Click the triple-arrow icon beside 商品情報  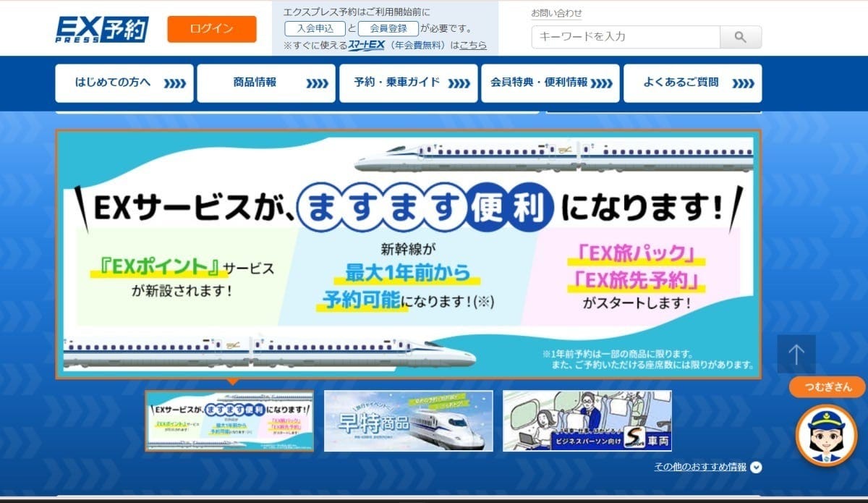pos(318,83)
